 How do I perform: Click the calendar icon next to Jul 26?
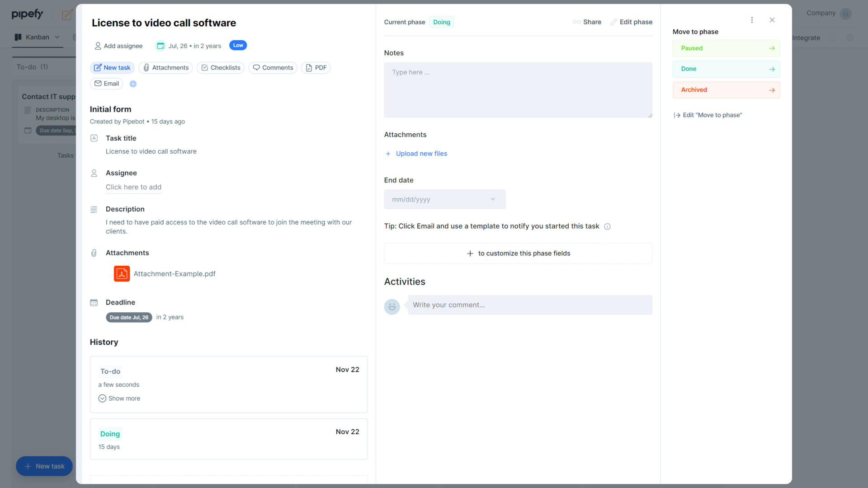pos(160,45)
